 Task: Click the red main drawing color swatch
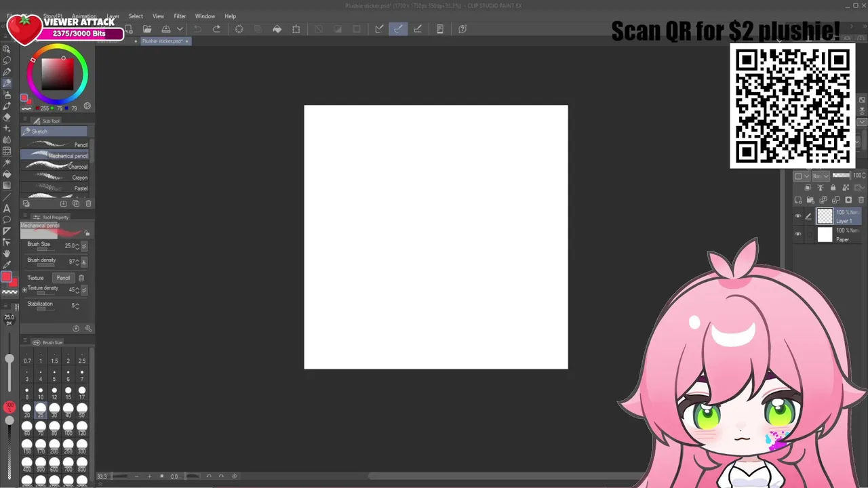(x=6, y=277)
